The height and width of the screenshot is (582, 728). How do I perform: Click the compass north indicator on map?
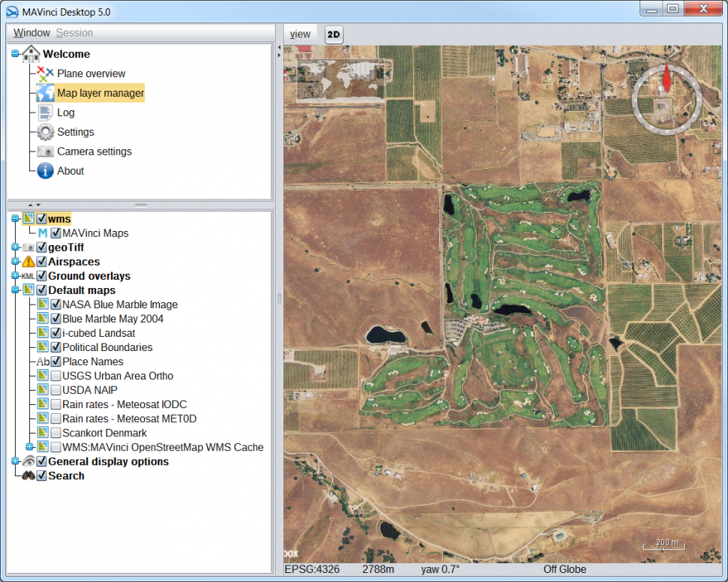coord(666,80)
